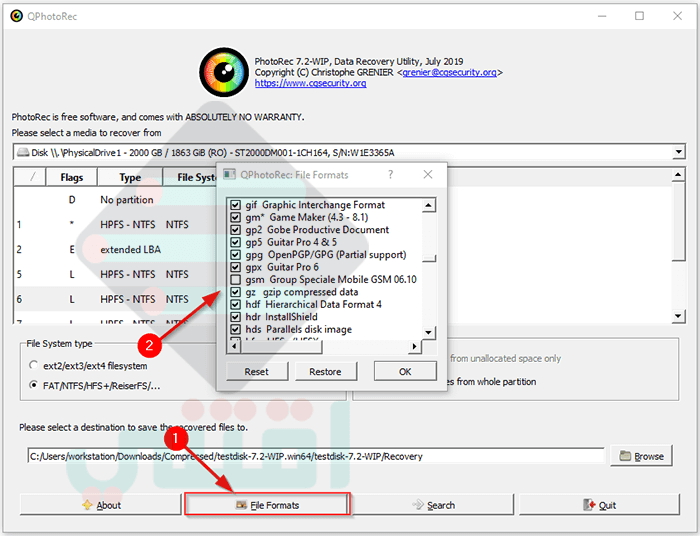Open the File Formats button
This screenshot has height=536, width=700.
tap(267, 505)
